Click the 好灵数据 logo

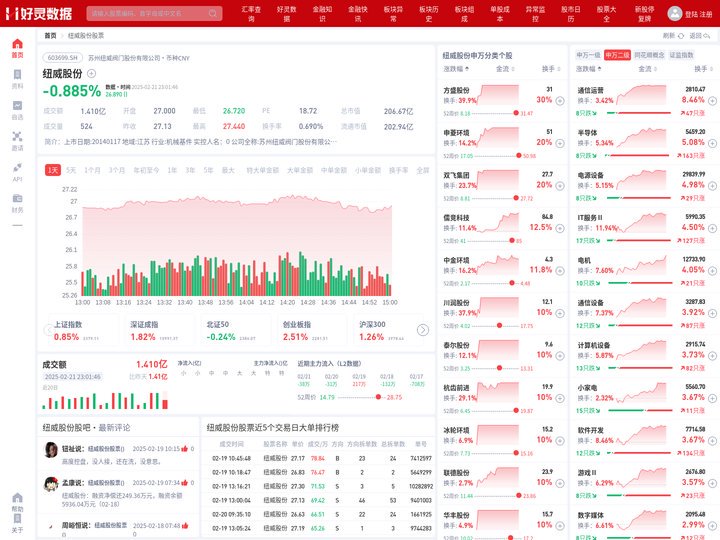point(39,13)
